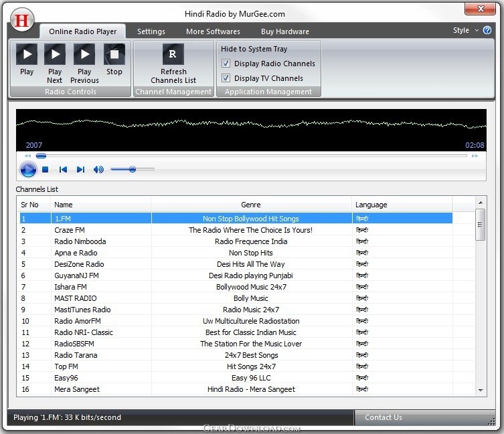
Task: Skip to previous track in media player
Action: pos(63,169)
